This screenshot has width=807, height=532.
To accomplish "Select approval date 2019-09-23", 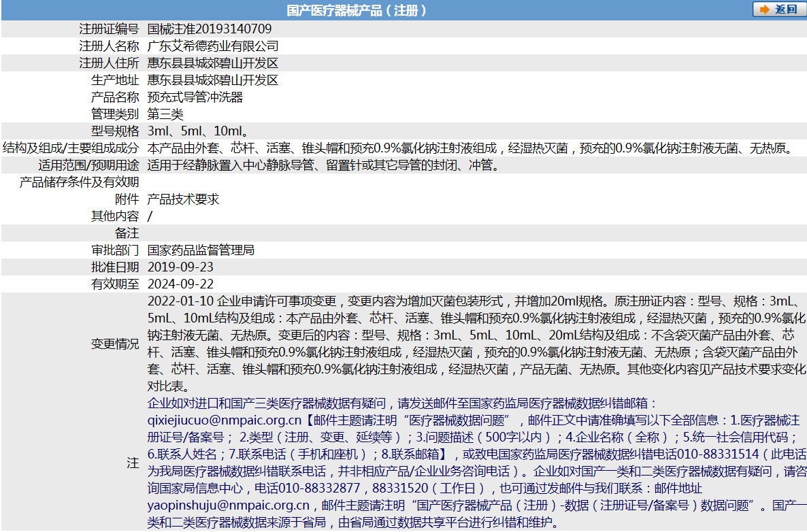I will click(x=180, y=267).
